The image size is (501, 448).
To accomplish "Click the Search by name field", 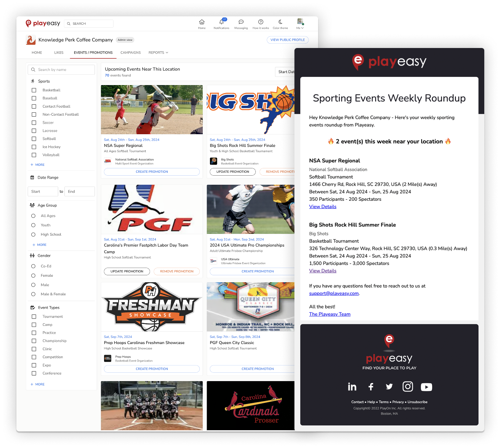I will click(61, 70).
